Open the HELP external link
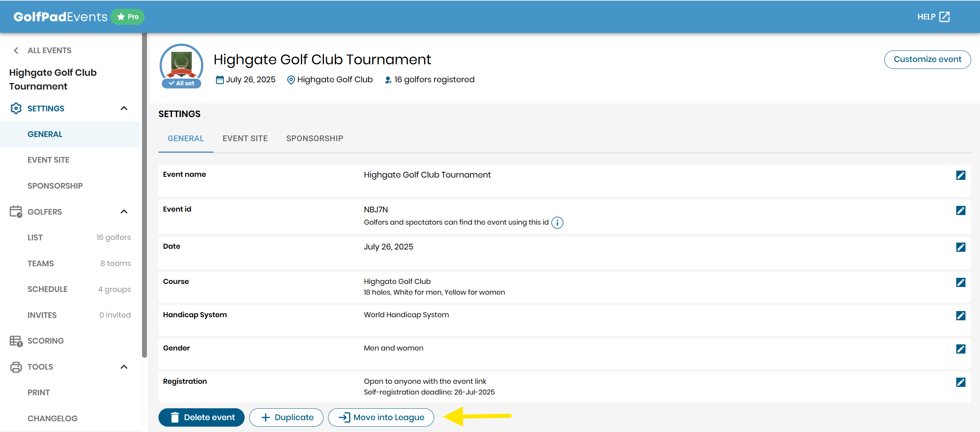The image size is (980, 432). click(933, 17)
